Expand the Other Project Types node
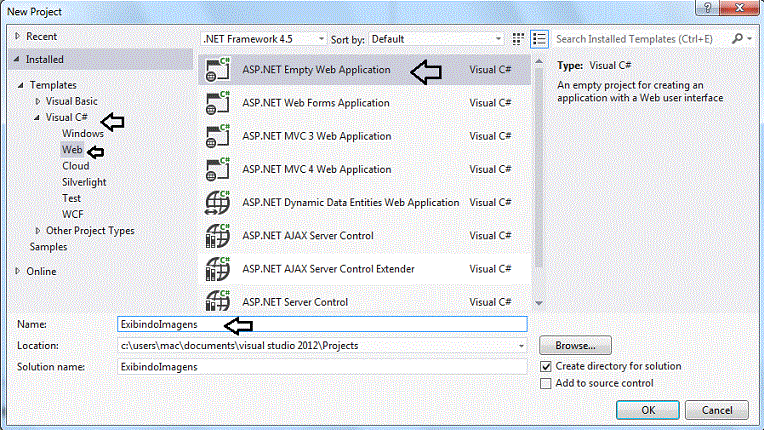Screen dimensions: 764x430 (38, 230)
